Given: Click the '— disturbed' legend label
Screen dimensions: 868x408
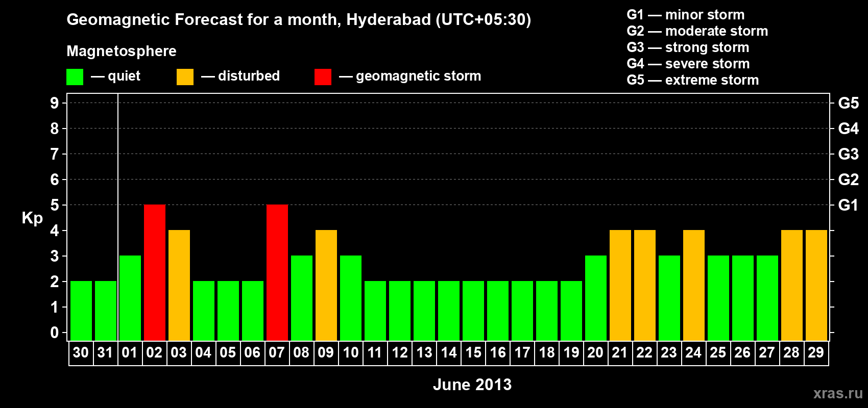Looking at the screenshot, I should tap(240, 76).
